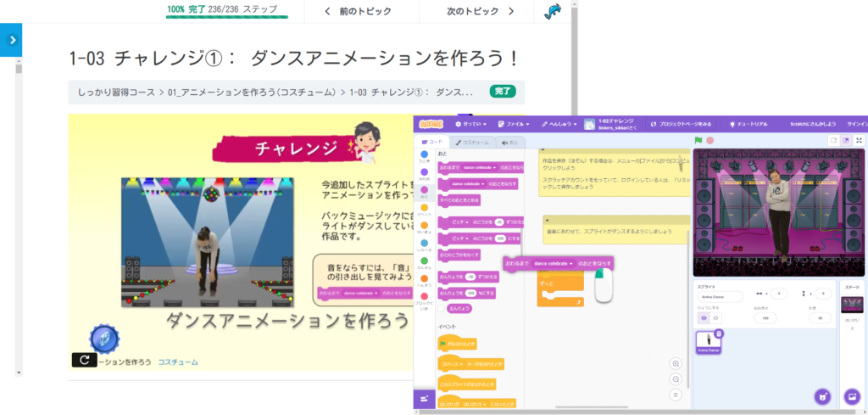This screenshot has height=415, width=868.
Task: Check the おんりょう volume reporter checkbox
Action: (442, 308)
